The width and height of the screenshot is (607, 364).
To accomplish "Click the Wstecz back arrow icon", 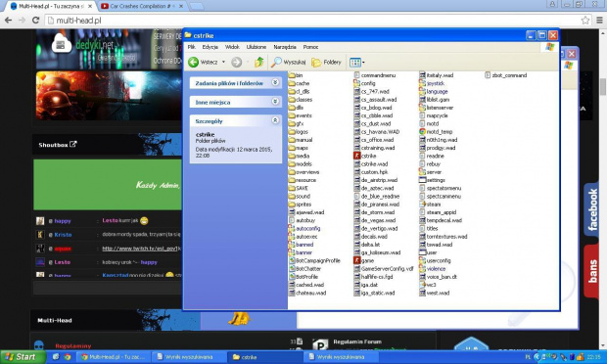I will pyautogui.click(x=193, y=62).
